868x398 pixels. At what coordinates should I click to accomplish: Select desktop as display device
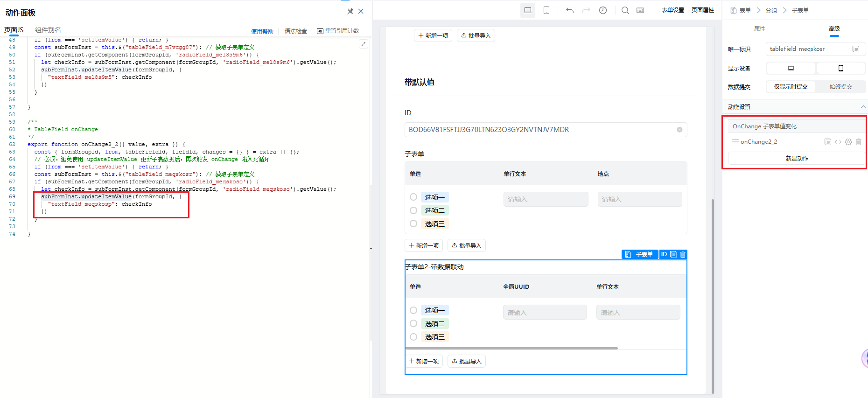pos(791,68)
